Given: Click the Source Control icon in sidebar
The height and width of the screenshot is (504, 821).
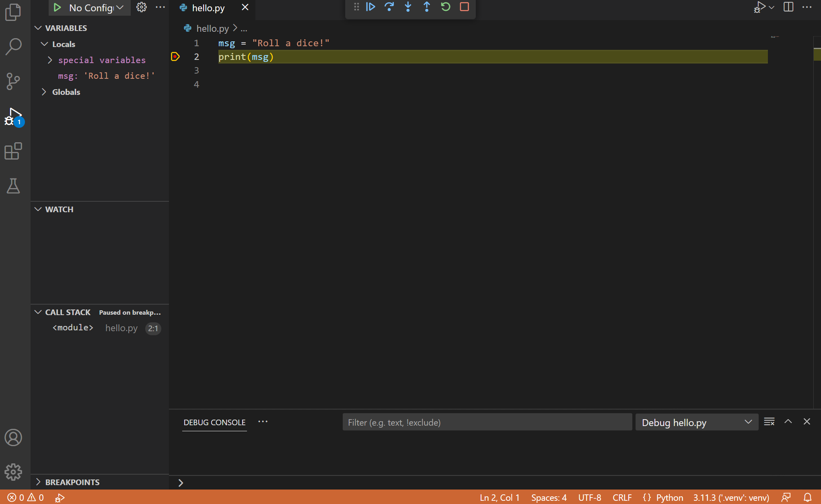Looking at the screenshot, I should (13, 81).
